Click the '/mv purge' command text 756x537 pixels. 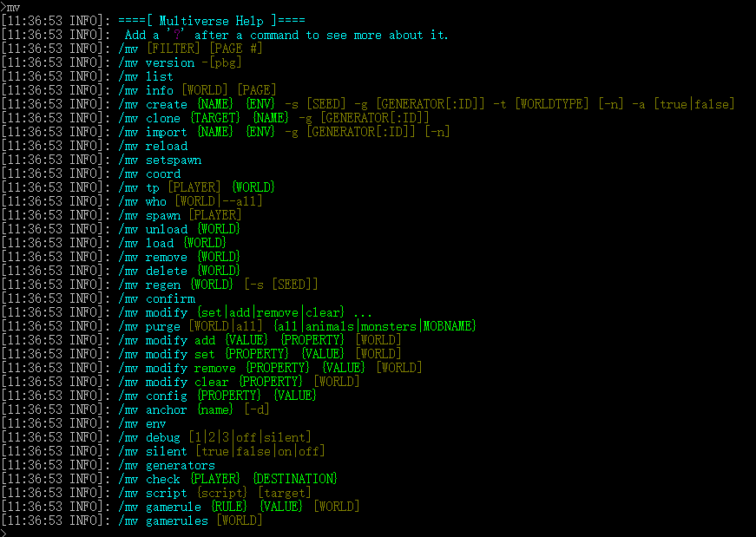point(149,326)
